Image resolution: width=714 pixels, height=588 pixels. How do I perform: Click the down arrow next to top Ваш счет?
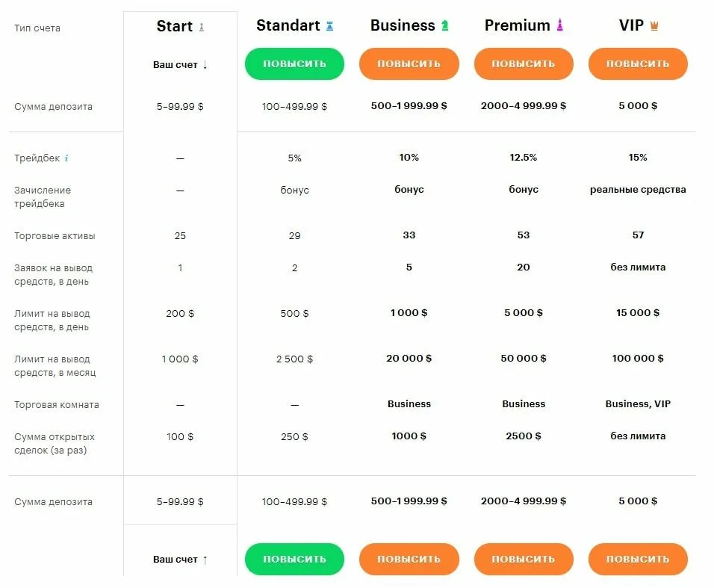[x=205, y=65]
